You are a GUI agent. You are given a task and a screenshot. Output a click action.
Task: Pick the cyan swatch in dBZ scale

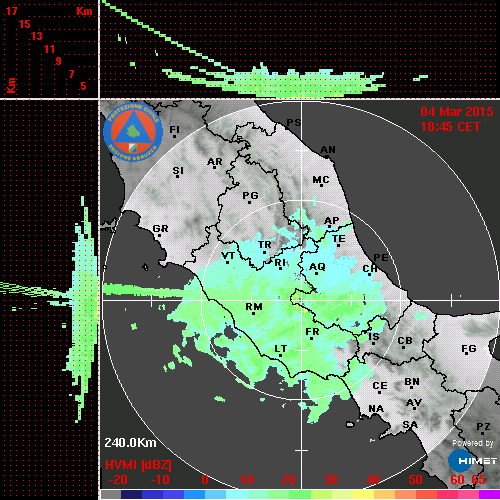(x=236, y=494)
